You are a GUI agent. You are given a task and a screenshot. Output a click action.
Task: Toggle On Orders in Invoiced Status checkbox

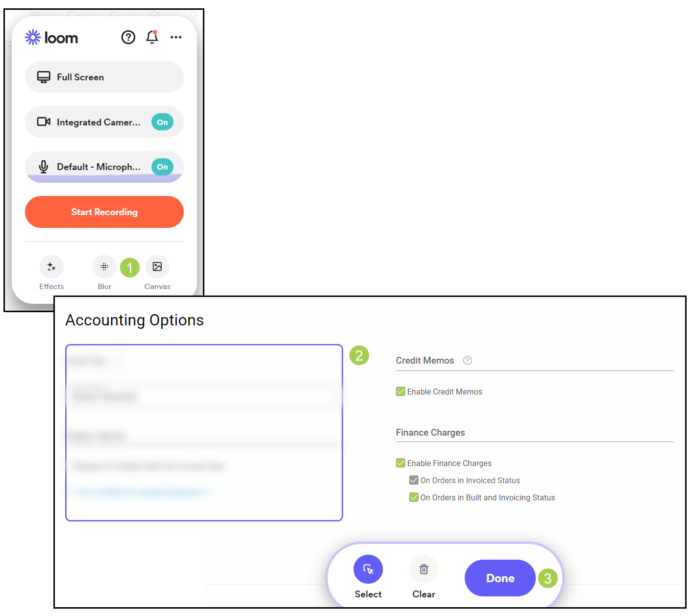(414, 480)
